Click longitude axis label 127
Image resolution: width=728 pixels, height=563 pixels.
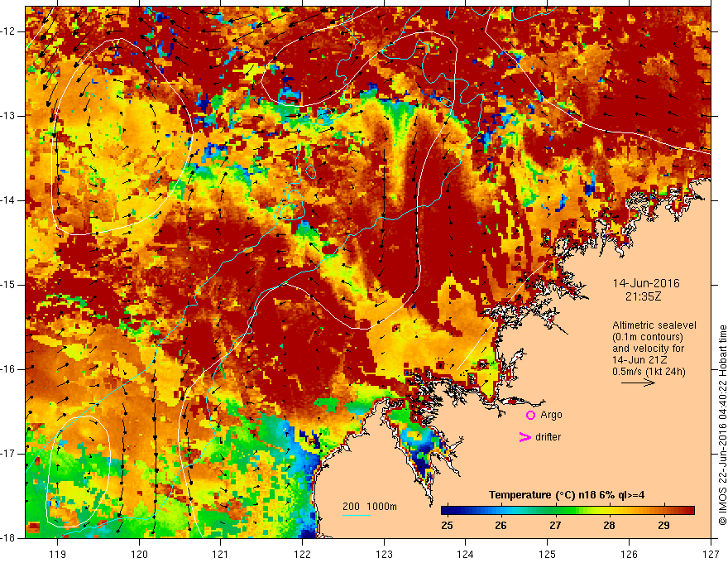point(711,554)
